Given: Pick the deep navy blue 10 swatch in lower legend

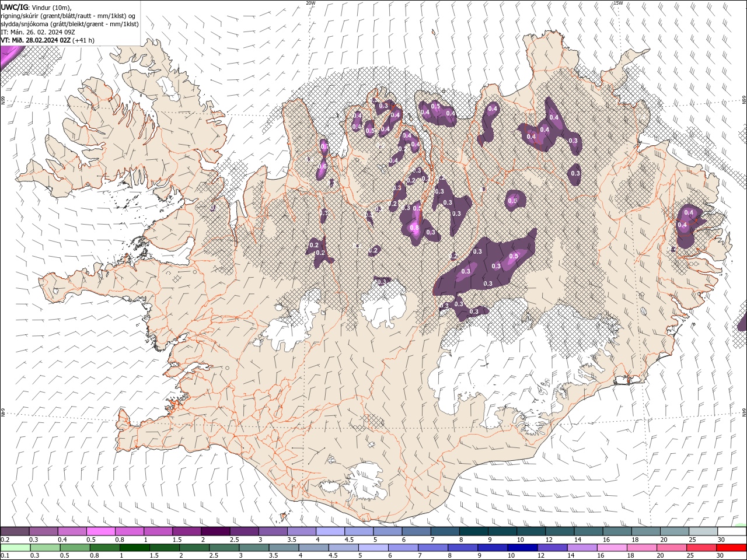Looking at the screenshot, I should pyautogui.click(x=523, y=548).
